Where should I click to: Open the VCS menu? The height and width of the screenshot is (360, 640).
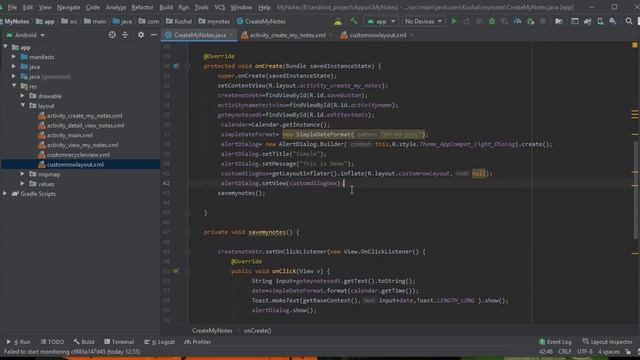220,7
